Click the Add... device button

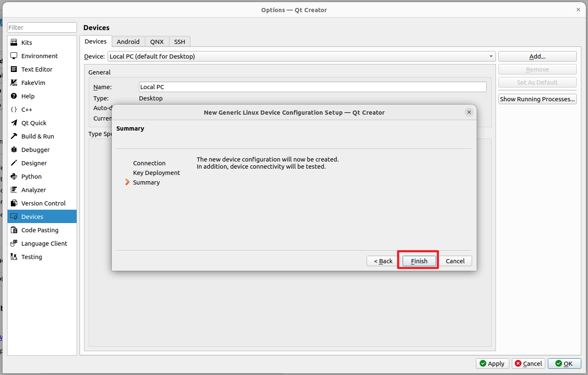537,57
